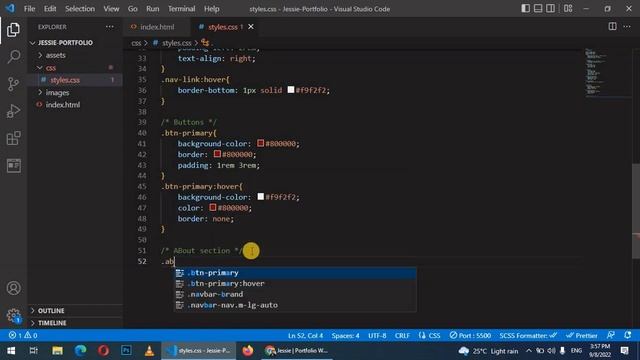
Task: Open Explorer views and more actions ellipsis
Action: point(110,27)
